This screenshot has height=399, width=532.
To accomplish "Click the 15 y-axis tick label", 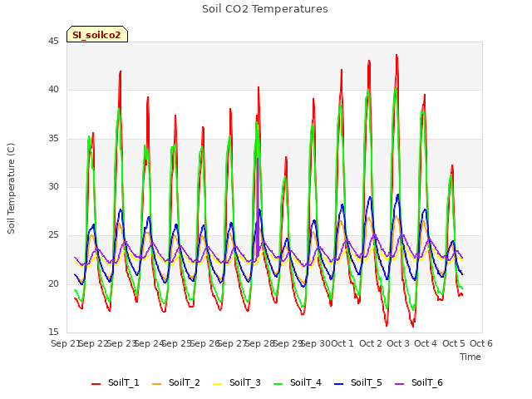I will pos(53,332).
